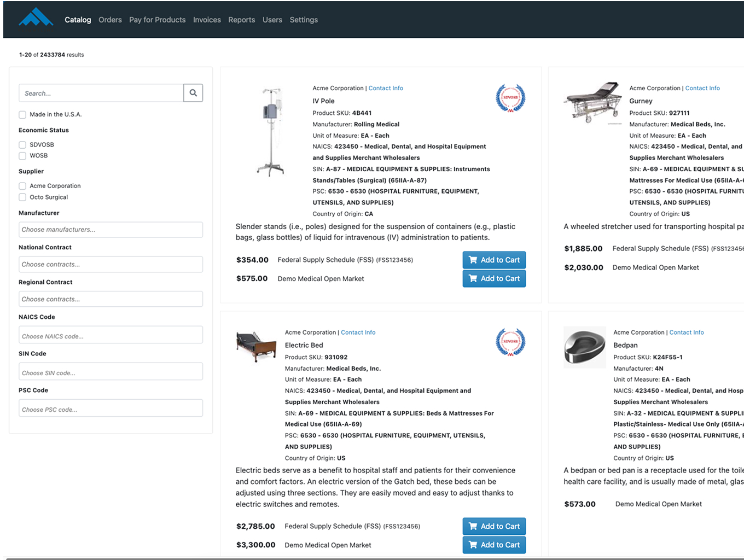Open the Catalog tab
Screen dimensions: 744x560
[x=78, y=20]
